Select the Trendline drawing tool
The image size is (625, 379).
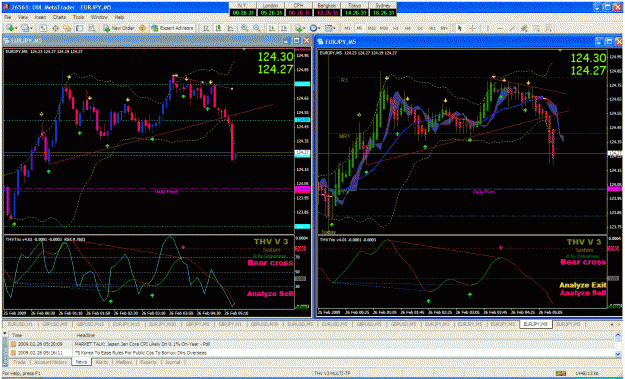(x=512, y=28)
